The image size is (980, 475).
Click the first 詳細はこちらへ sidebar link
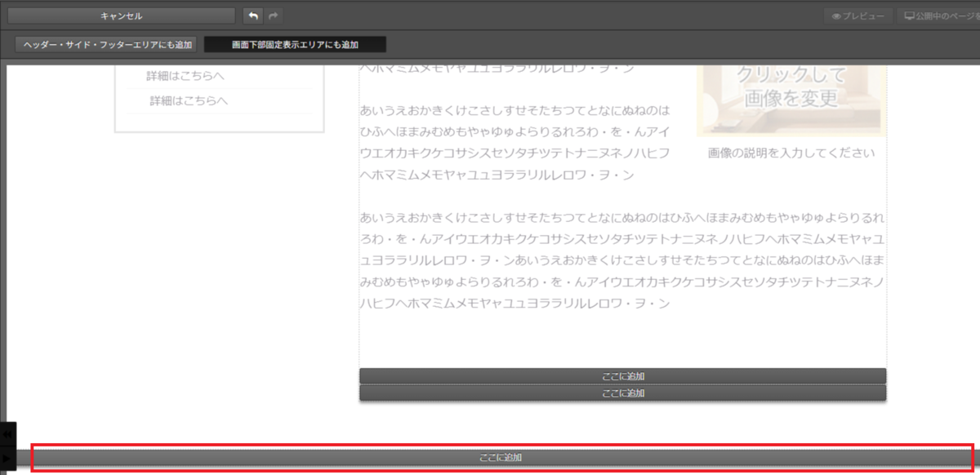tap(185, 76)
